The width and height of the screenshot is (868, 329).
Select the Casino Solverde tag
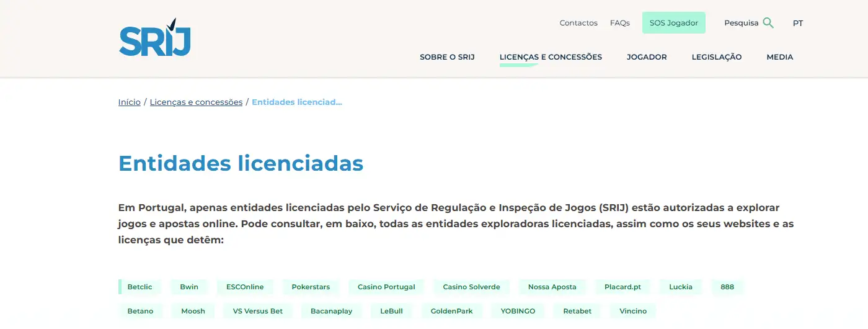click(471, 287)
